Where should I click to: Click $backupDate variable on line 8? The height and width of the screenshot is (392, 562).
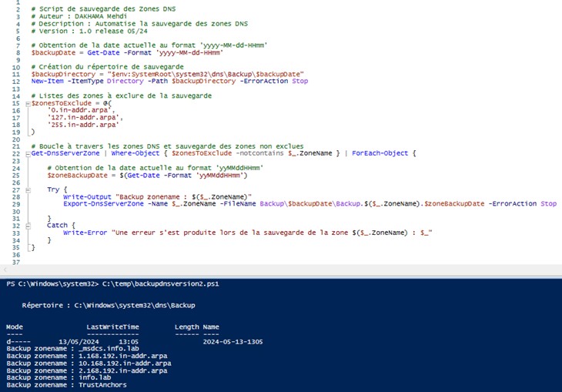pyautogui.click(x=53, y=52)
